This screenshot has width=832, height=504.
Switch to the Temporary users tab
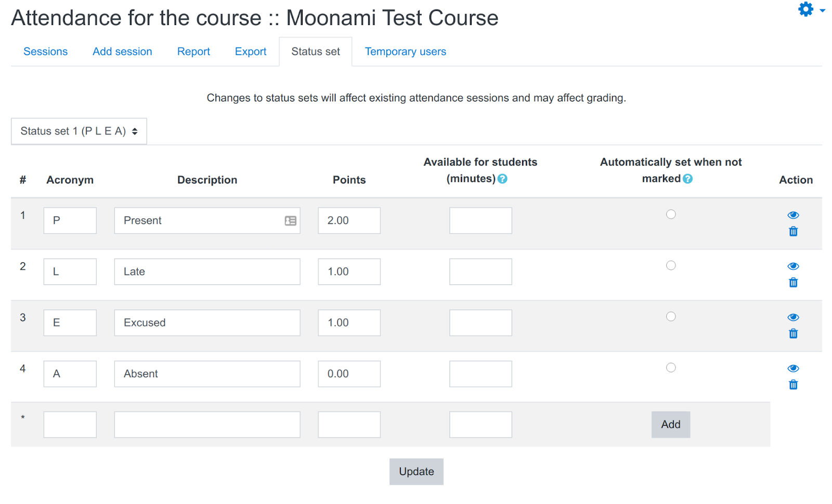(405, 51)
